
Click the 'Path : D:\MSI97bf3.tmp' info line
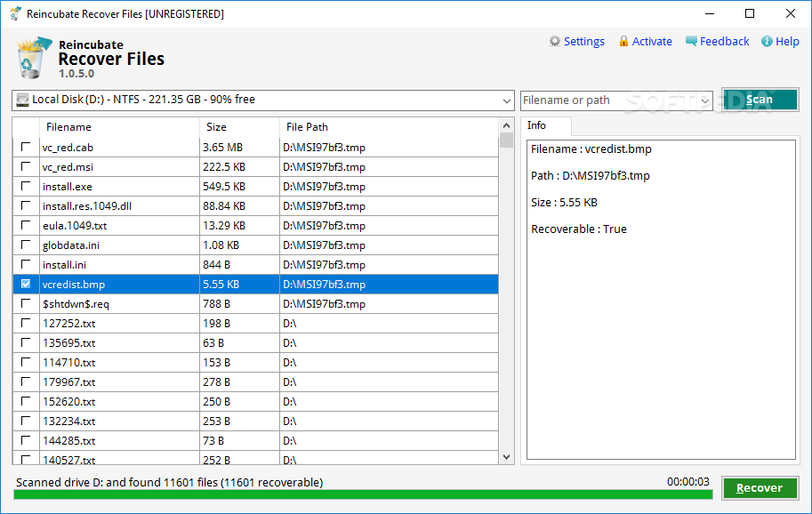591,175
